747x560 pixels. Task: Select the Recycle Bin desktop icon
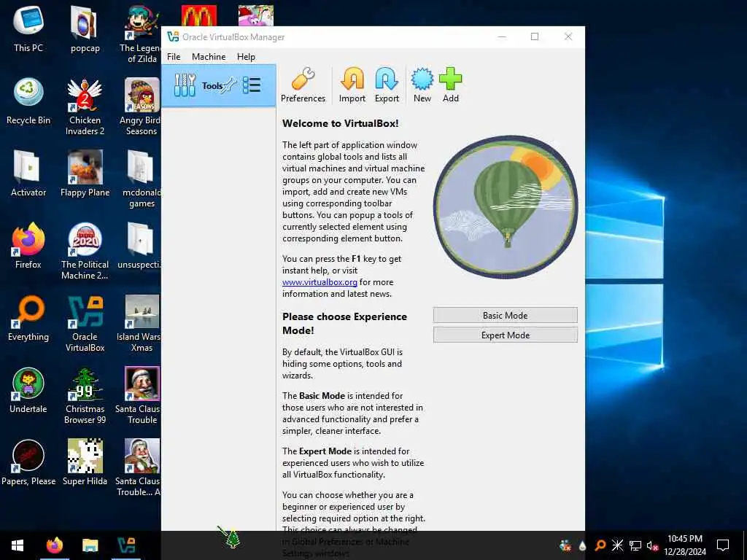pos(28,101)
